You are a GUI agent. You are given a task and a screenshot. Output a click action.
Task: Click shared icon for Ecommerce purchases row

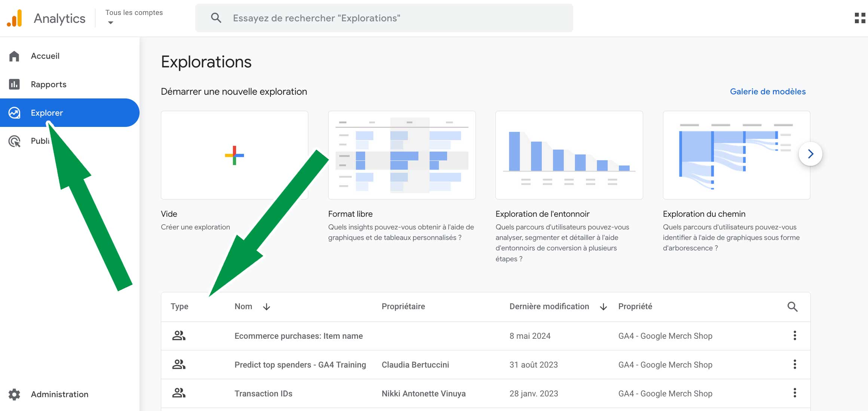point(179,335)
